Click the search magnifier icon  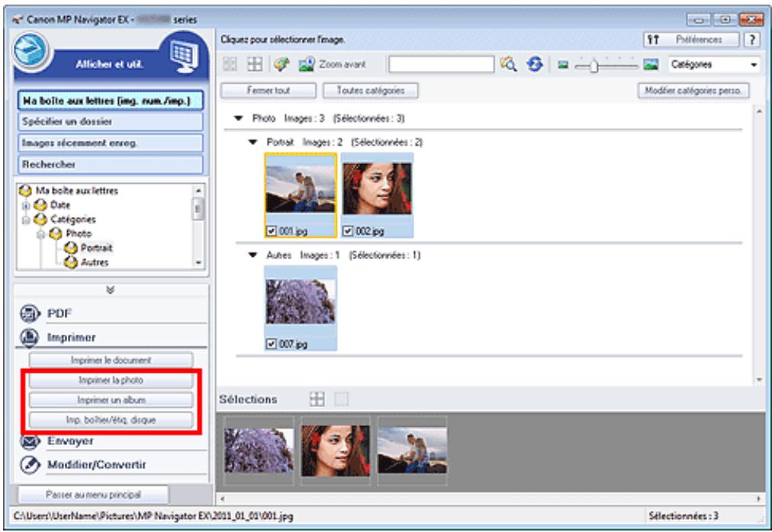tap(508, 64)
